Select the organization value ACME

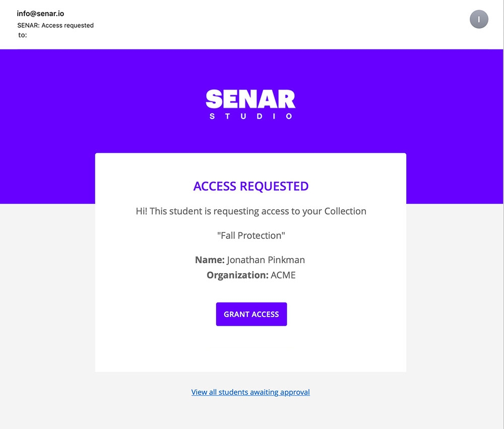tap(283, 275)
